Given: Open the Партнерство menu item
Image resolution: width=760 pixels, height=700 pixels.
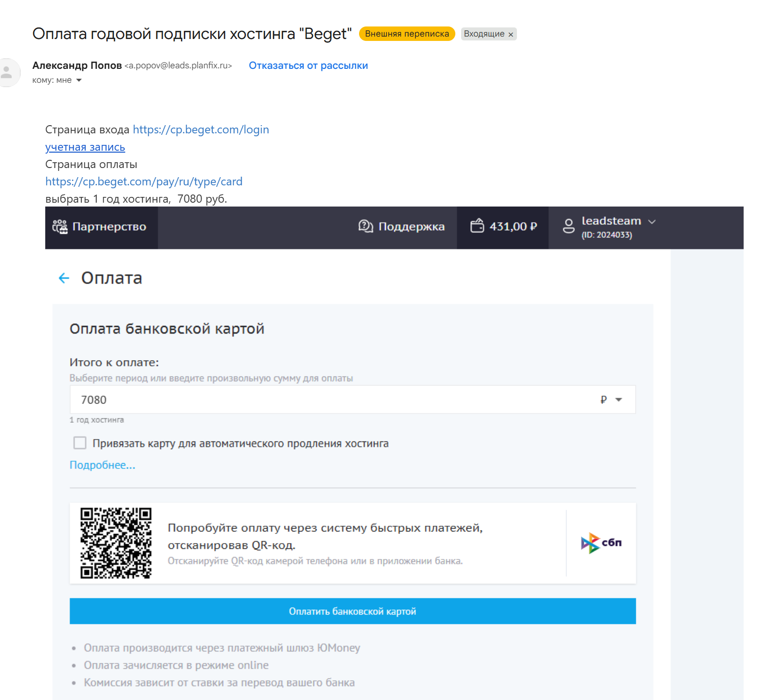Looking at the screenshot, I should click(101, 227).
